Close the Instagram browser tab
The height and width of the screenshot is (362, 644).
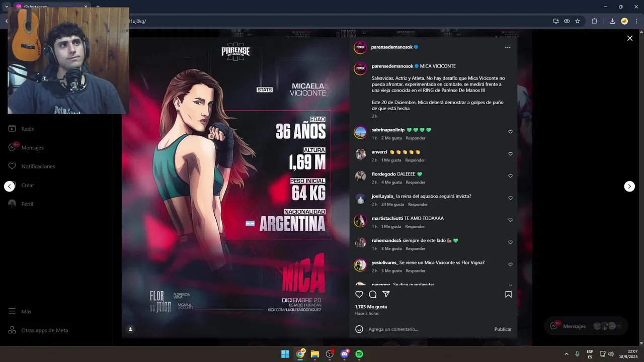click(x=86, y=7)
